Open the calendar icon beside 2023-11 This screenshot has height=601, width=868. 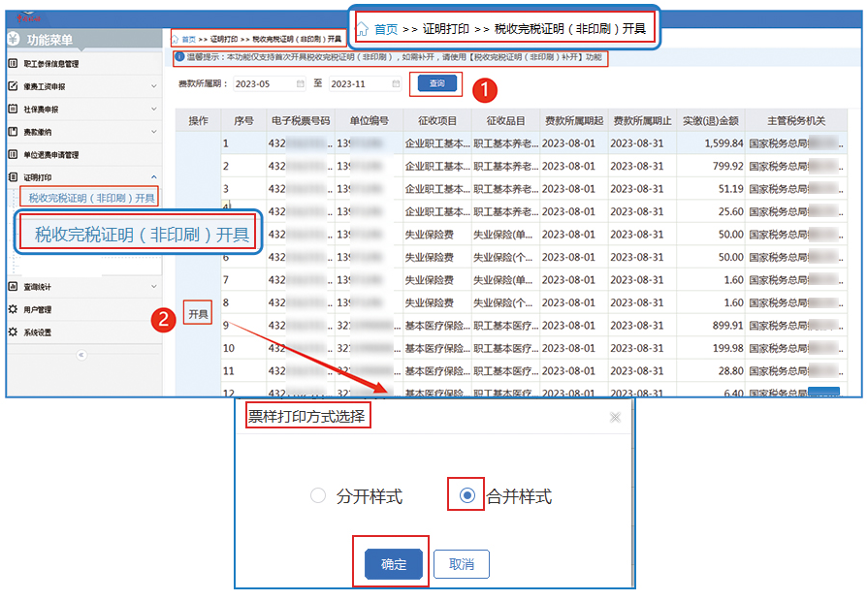[395, 83]
